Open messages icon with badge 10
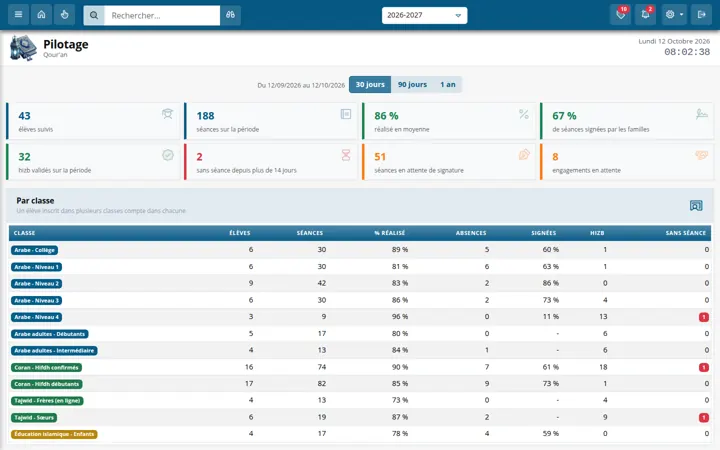 point(620,15)
